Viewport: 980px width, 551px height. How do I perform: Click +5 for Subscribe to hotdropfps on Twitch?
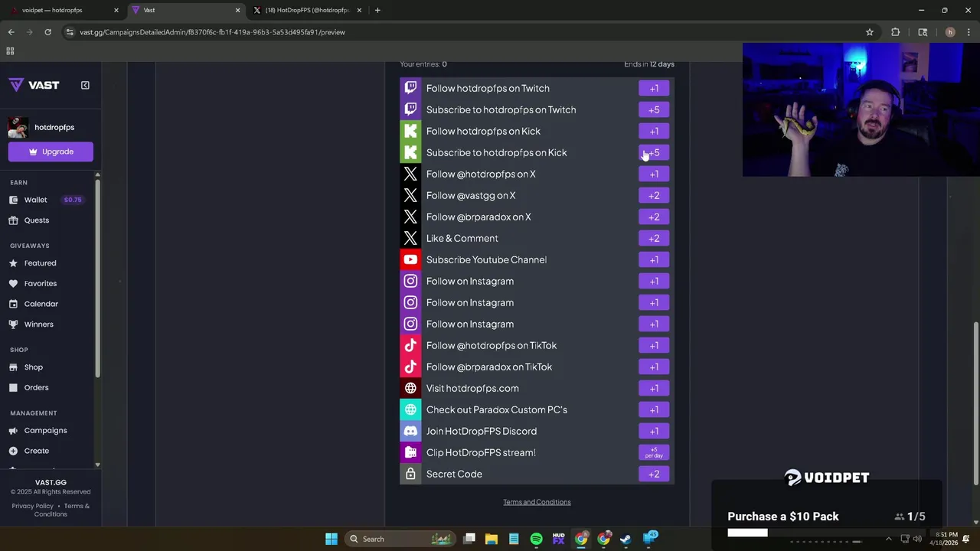coord(654,109)
